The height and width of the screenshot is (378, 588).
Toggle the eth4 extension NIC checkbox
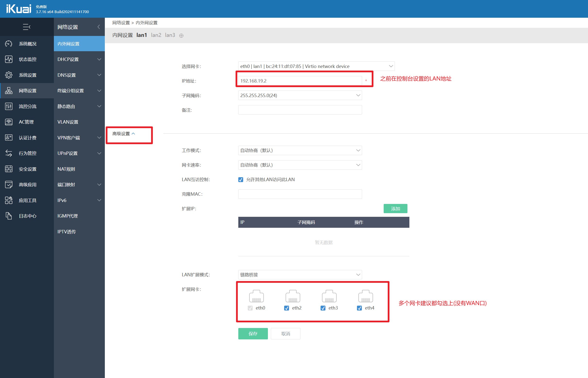[x=359, y=308]
